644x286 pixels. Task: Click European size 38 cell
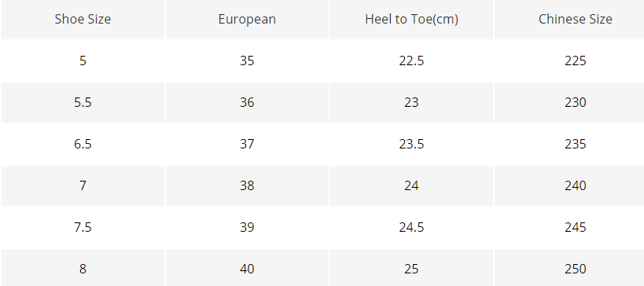(x=247, y=186)
